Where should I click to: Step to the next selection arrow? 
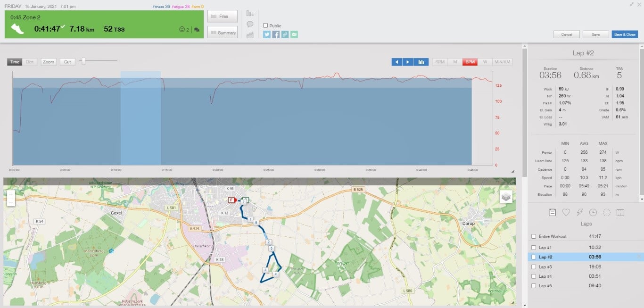pyautogui.click(x=407, y=62)
